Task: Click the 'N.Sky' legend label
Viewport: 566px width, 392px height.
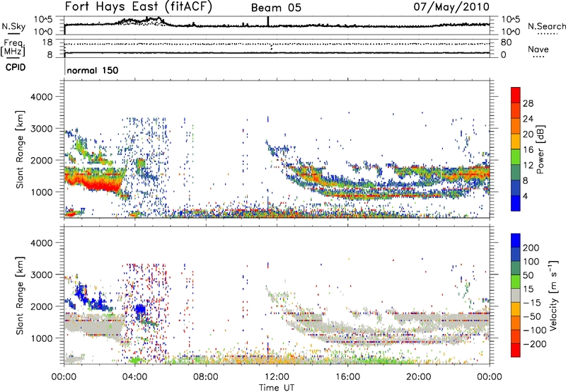Action: (x=13, y=27)
